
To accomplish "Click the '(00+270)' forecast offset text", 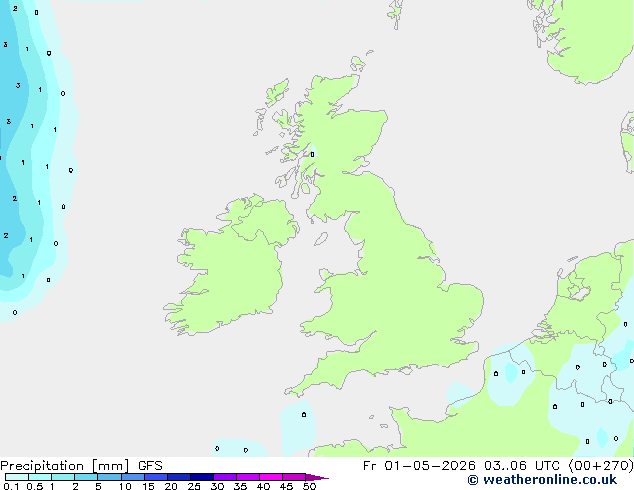I will (601, 466).
